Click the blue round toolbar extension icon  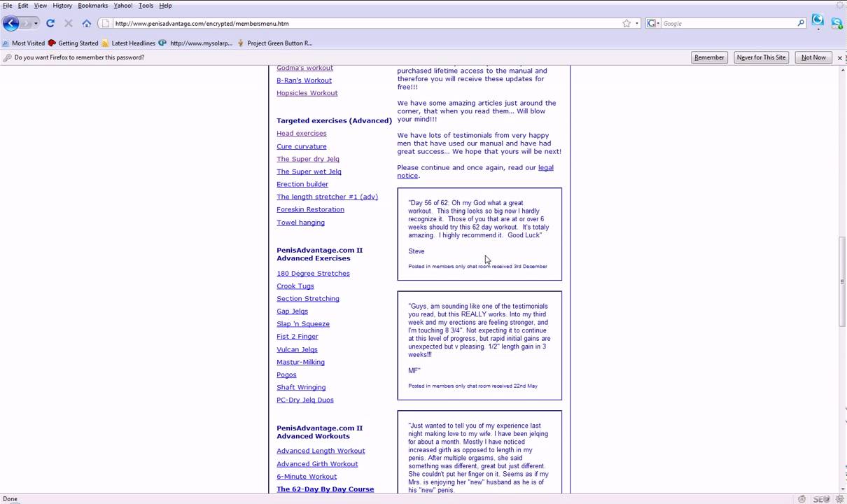click(818, 20)
